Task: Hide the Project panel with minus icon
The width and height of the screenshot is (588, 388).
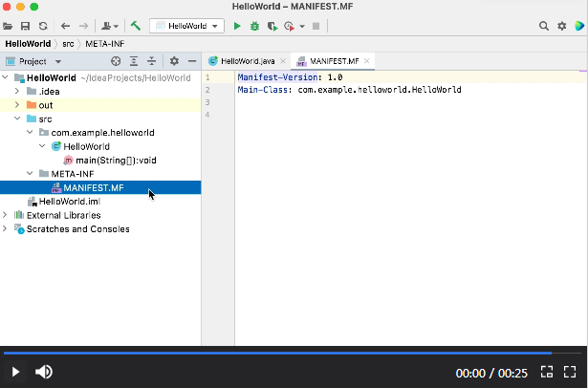Action: tap(192, 61)
